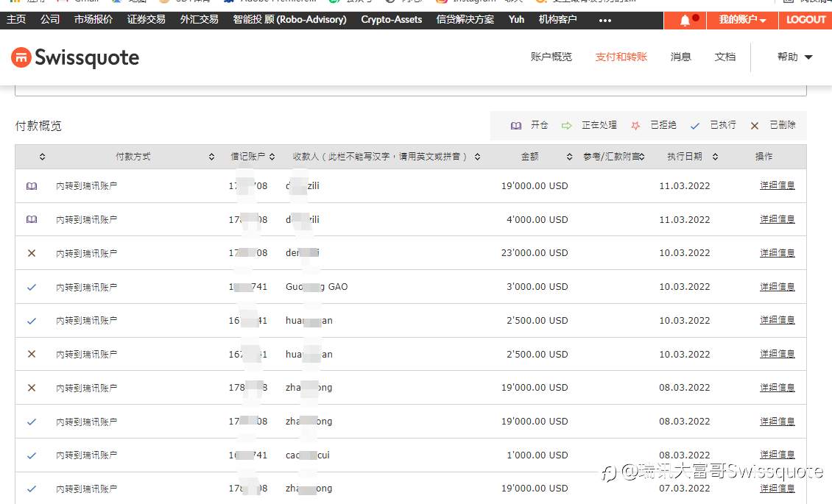This screenshot has width=832, height=504.
Task: Sort by 金额 column
Action: 569,156
